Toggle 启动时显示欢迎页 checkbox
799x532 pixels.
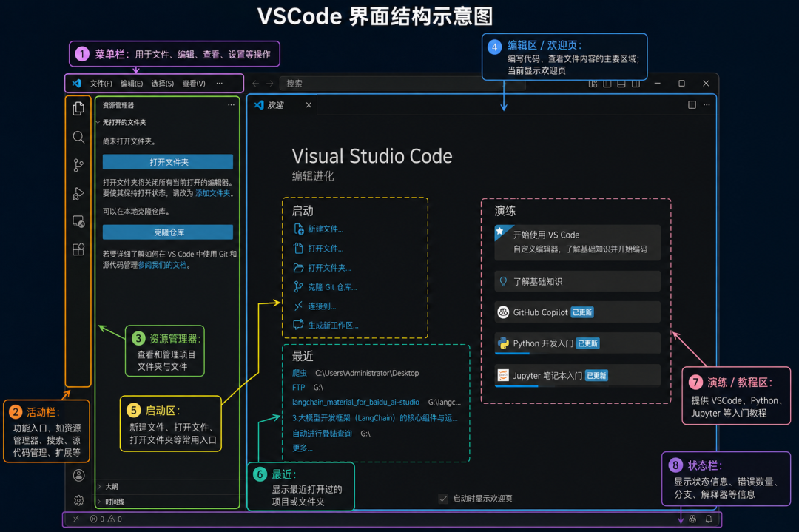click(x=443, y=499)
